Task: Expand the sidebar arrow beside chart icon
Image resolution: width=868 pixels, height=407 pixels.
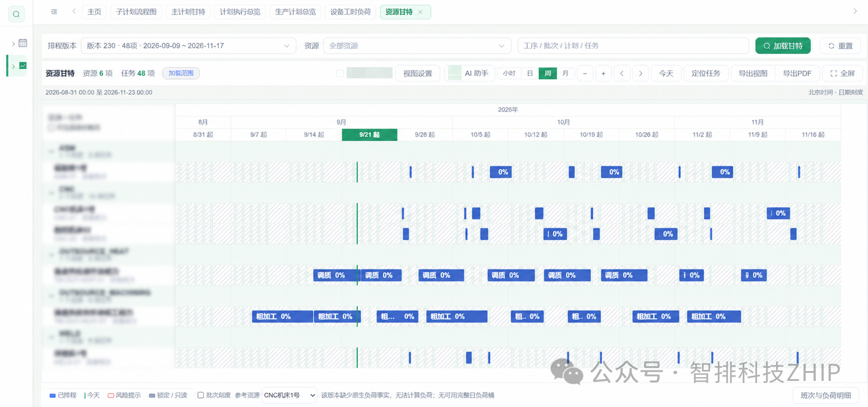Action: [13, 66]
